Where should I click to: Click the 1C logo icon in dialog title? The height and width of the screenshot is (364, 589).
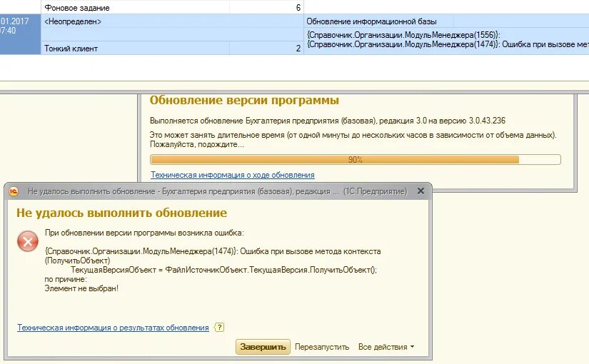tap(14, 191)
